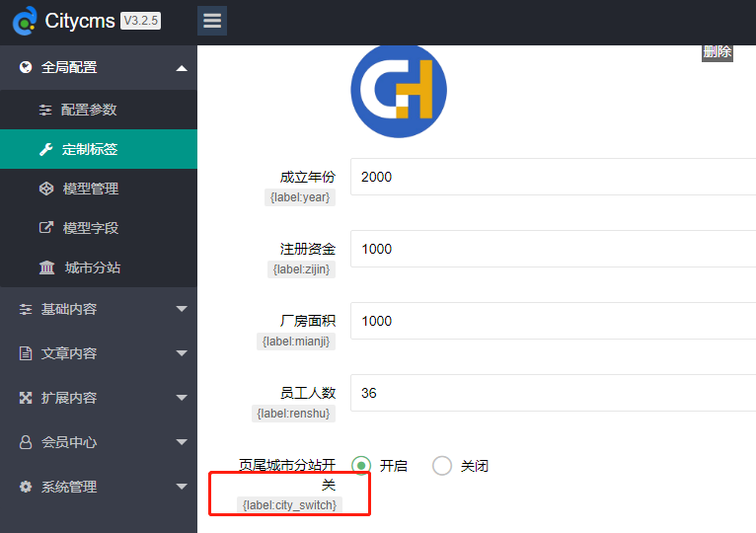Click the 删除 button near logo

(x=718, y=52)
